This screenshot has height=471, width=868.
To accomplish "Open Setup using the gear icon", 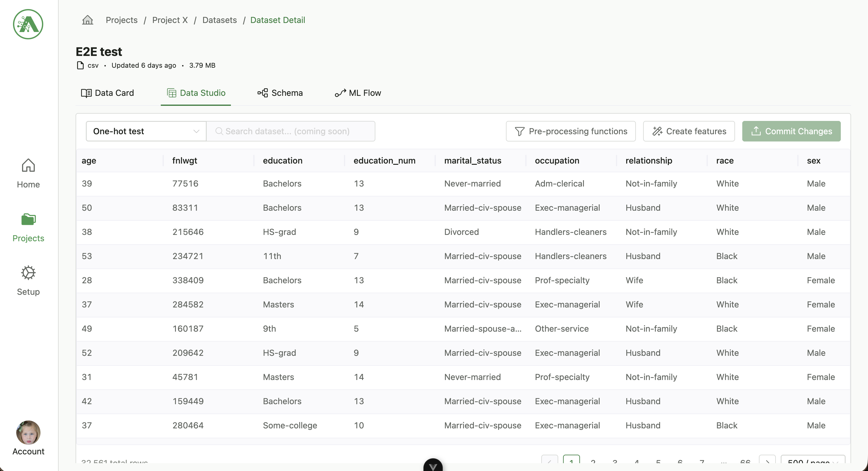I will (x=28, y=273).
